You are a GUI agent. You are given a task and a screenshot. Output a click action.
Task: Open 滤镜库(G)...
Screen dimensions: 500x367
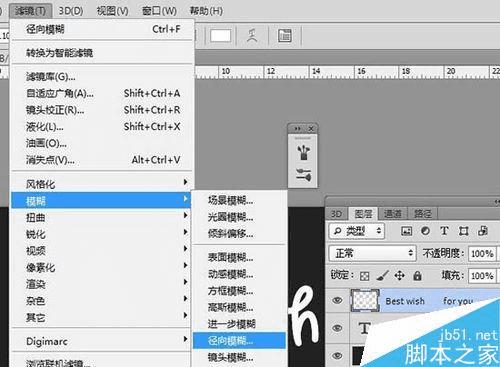[x=102, y=77]
